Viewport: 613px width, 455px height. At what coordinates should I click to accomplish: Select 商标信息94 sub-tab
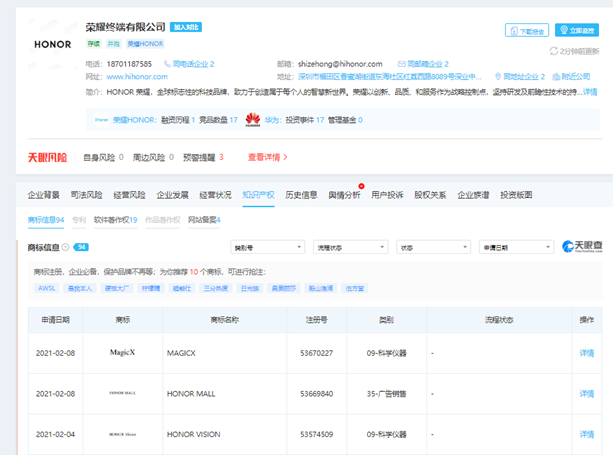point(46,220)
